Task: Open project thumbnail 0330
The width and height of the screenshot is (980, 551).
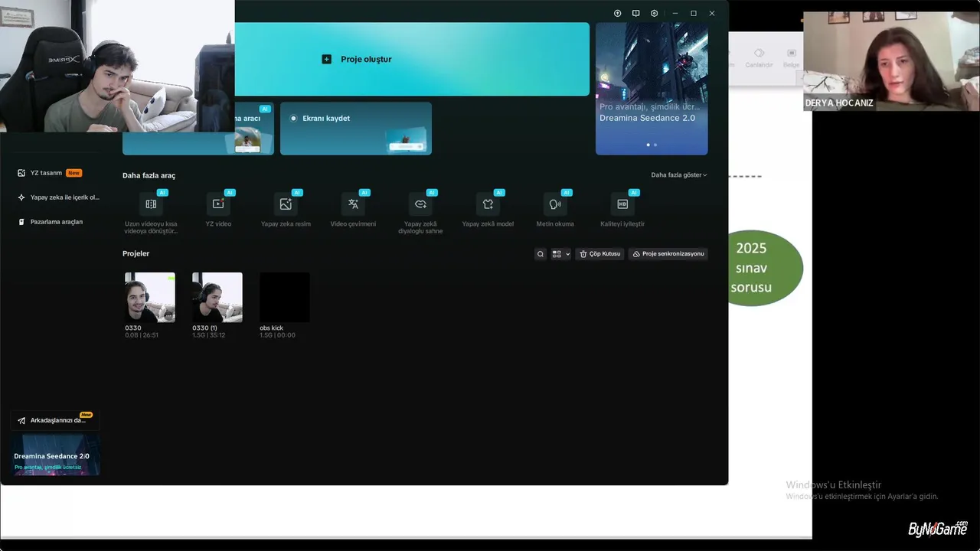Action: coord(150,297)
